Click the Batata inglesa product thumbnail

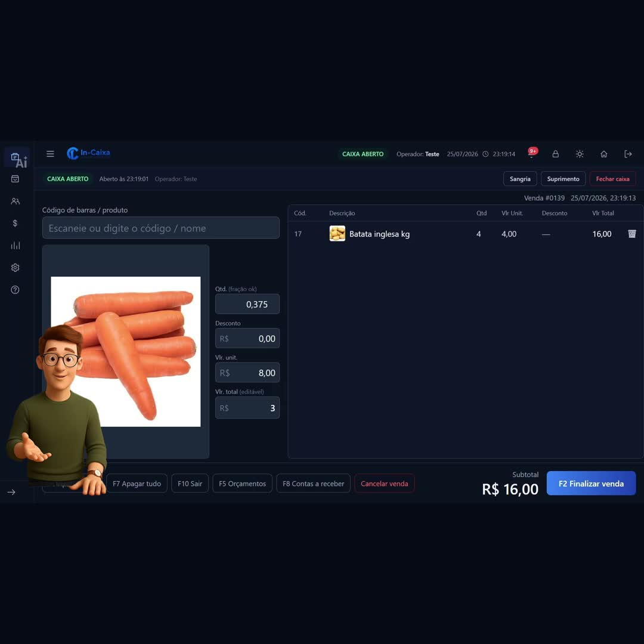[x=337, y=234]
